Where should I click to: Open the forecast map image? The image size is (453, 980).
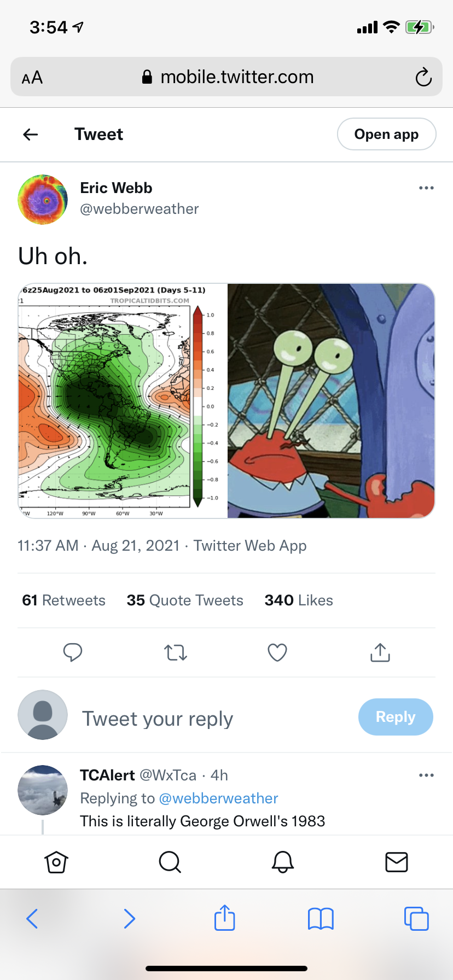coord(123,401)
